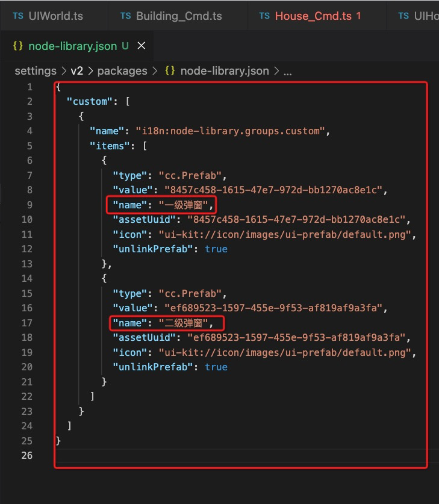Click the "items" key on line 5
The width and height of the screenshot is (439, 504).
click(110, 146)
